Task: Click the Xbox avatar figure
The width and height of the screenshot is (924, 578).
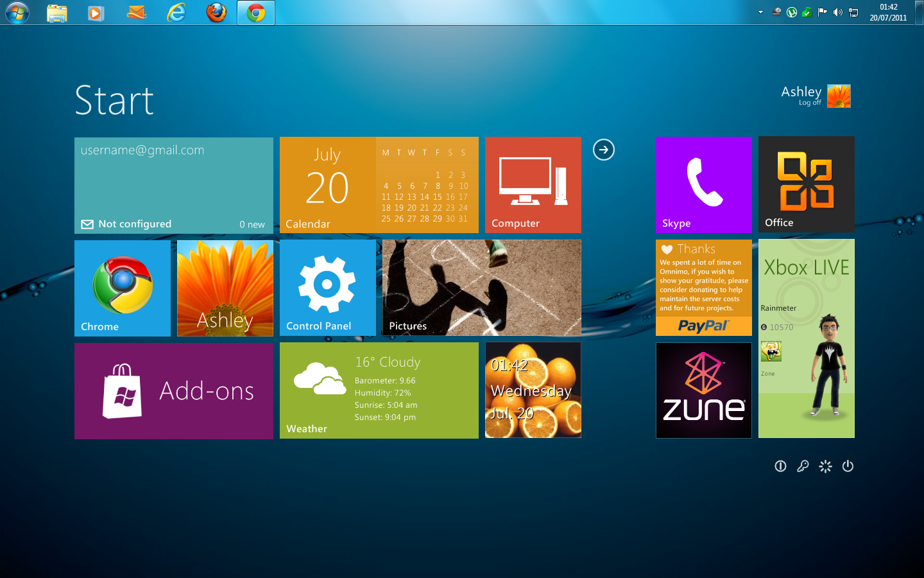Action: point(828,366)
